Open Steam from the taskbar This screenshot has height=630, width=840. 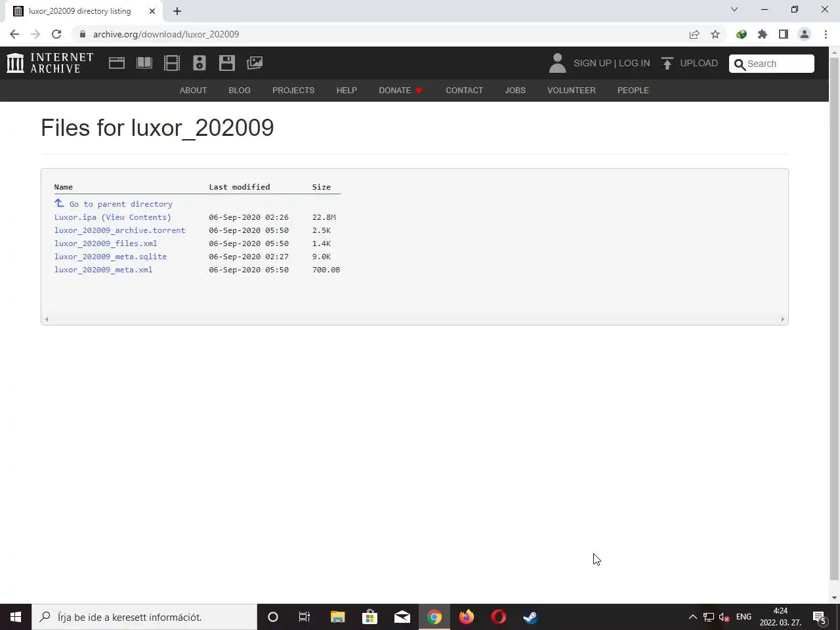(530, 617)
